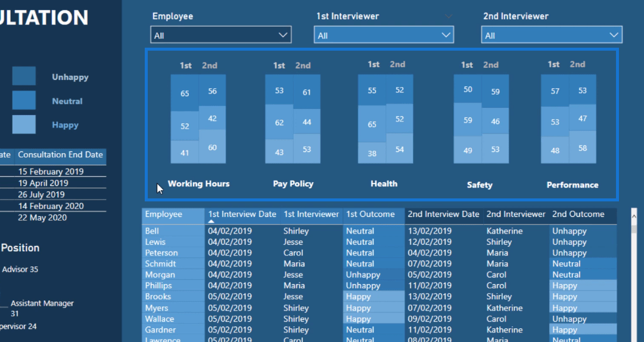The image size is (644, 342).
Task: Click Wallace's 2nd Outcome Unhappy cell
Action: (x=583, y=319)
